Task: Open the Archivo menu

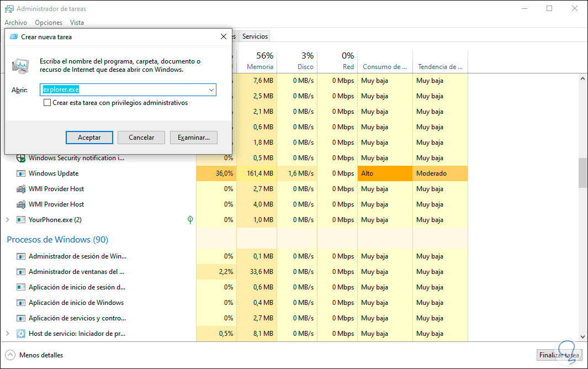Action: 15,23
